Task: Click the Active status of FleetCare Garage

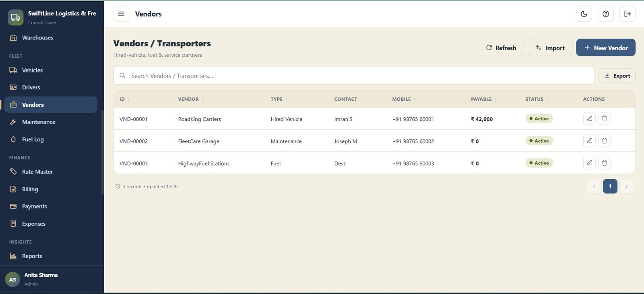Action: point(539,141)
